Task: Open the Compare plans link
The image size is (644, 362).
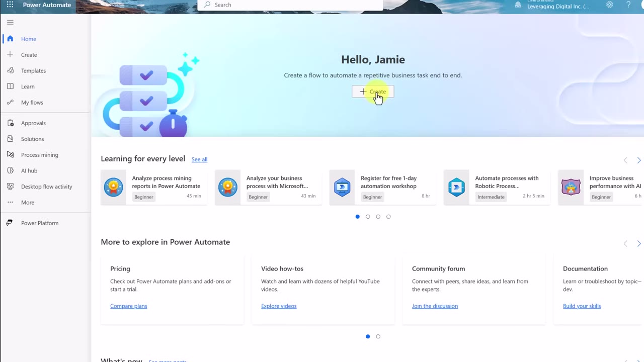Action: (129, 306)
